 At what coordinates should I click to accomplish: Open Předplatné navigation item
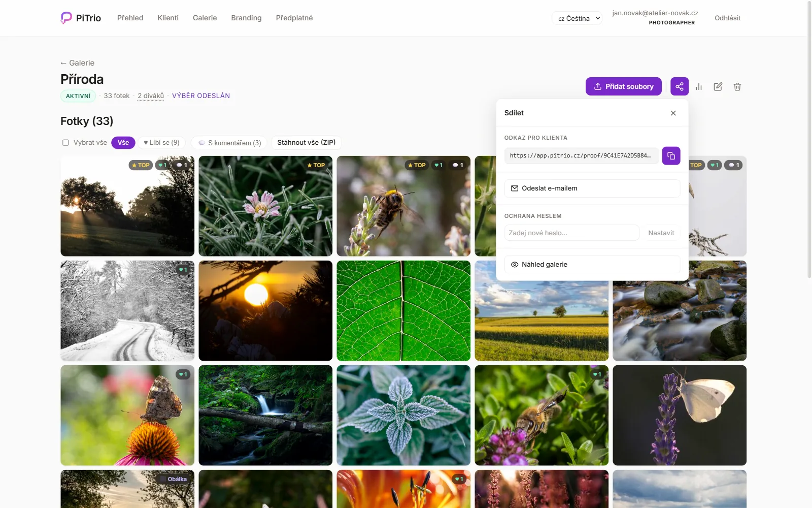pos(294,18)
